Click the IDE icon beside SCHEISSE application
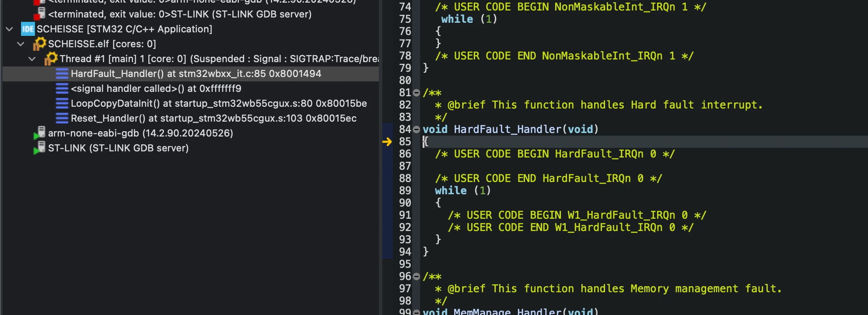Image resolution: width=868 pixels, height=315 pixels. coord(28,29)
